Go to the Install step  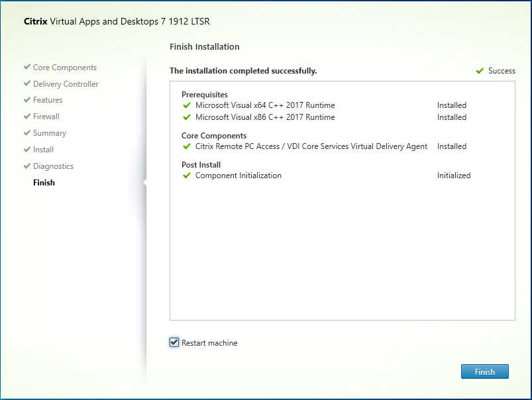coord(44,150)
